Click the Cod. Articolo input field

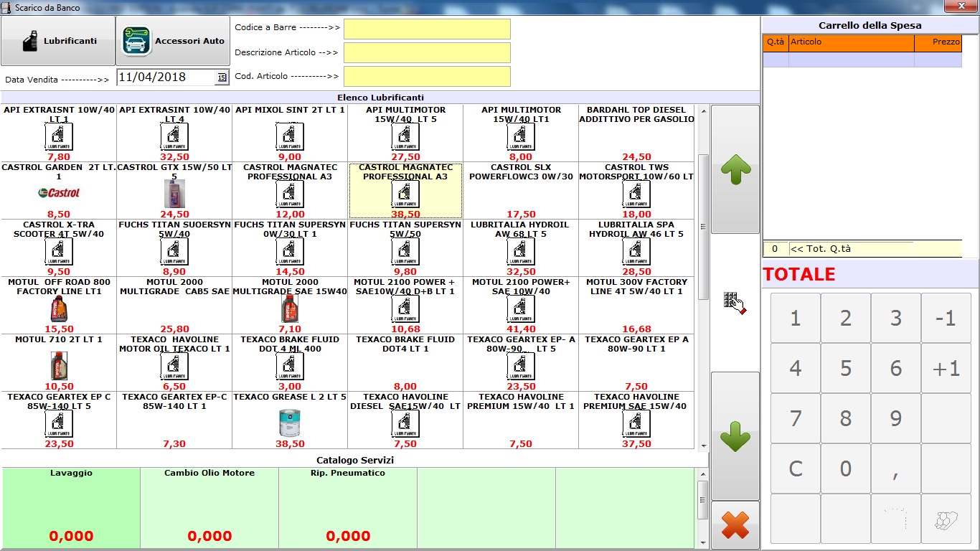click(x=427, y=76)
